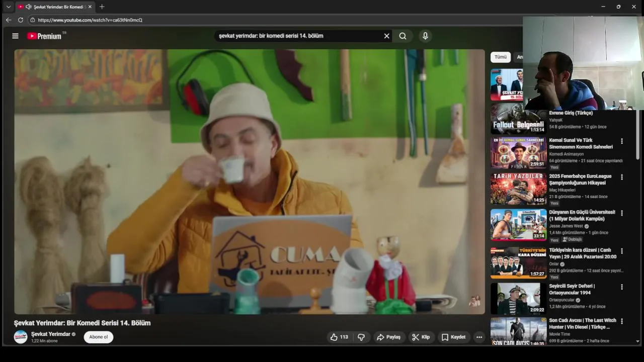Viewport: 644px width, 362px height.
Task: Open Türkiye'nin kara düzeni Canlı Yayın title
Action: tap(583, 253)
